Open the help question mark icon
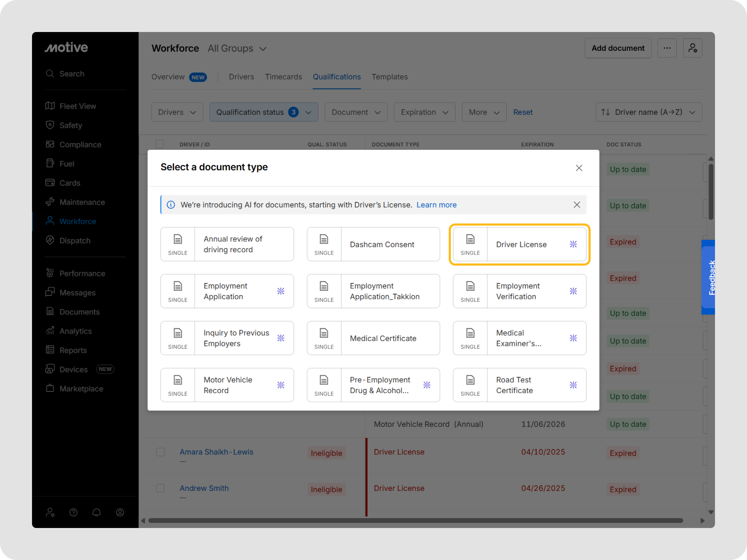The width and height of the screenshot is (747, 560). point(73,513)
